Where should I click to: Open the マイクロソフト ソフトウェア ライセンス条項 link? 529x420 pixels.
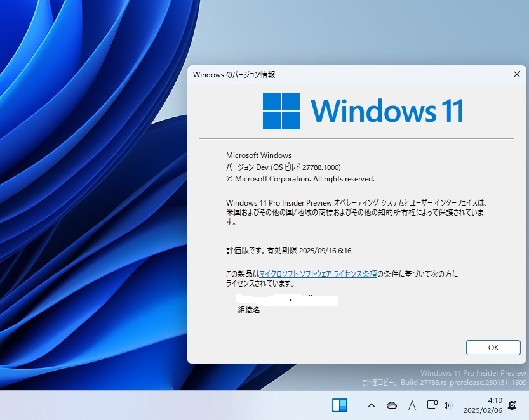318,273
